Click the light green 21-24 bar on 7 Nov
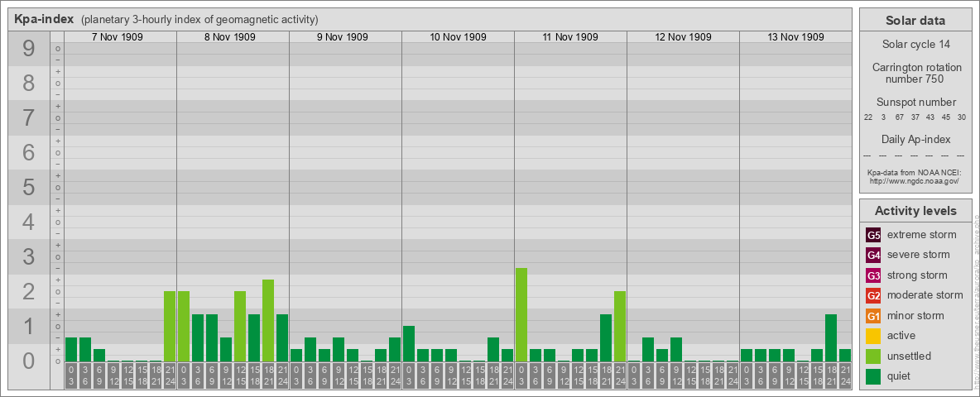Screen dimensions: 980x397 pos(170,326)
